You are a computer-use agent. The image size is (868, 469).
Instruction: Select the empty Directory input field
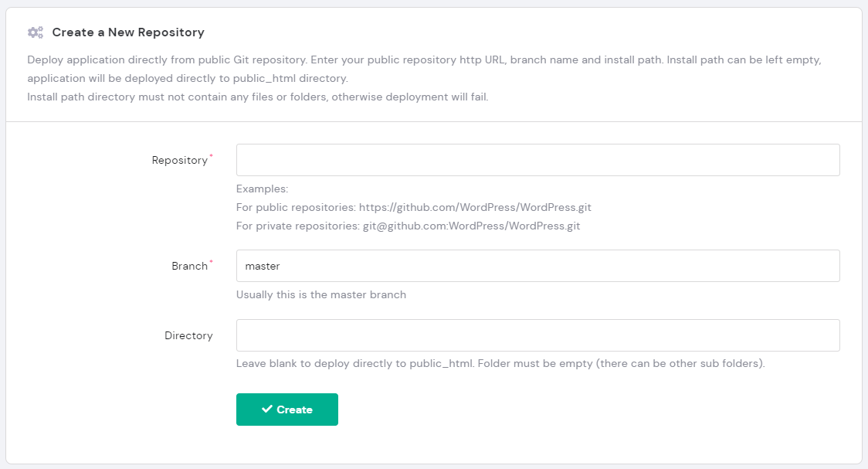coord(537,335)
